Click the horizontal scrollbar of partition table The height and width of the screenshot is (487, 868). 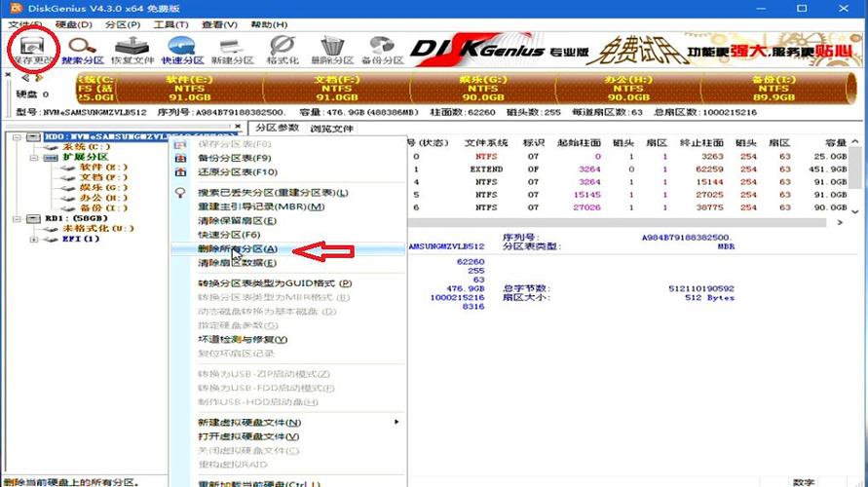(618, 222)
